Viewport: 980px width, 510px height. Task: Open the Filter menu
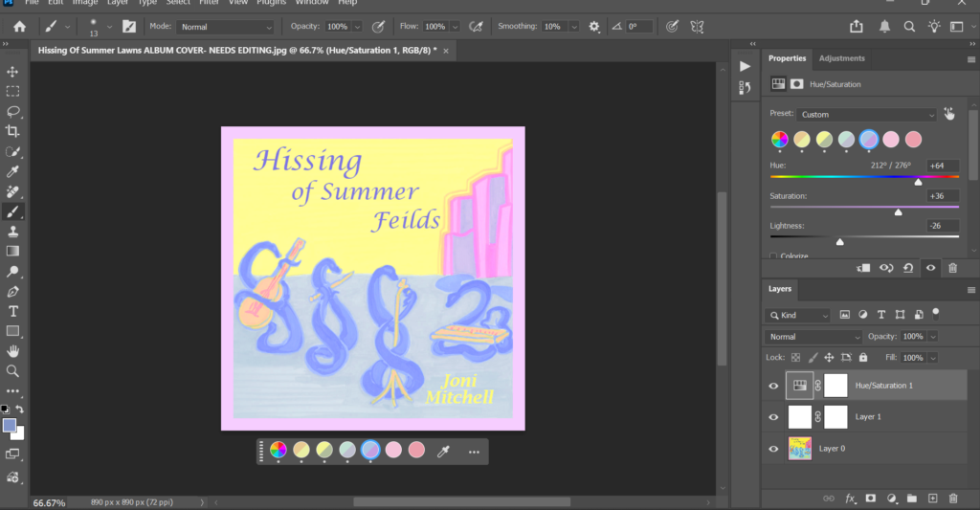tap(209, 3)
